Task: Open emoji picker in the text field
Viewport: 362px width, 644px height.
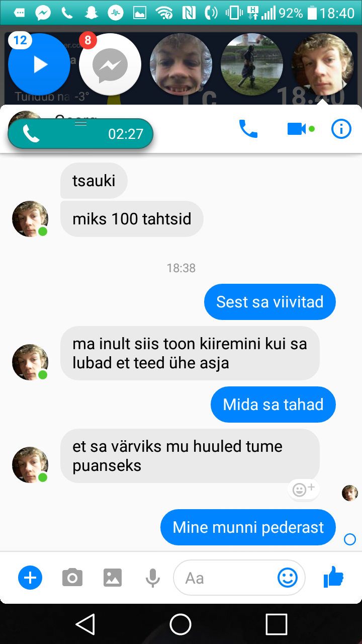Action: 288,578
